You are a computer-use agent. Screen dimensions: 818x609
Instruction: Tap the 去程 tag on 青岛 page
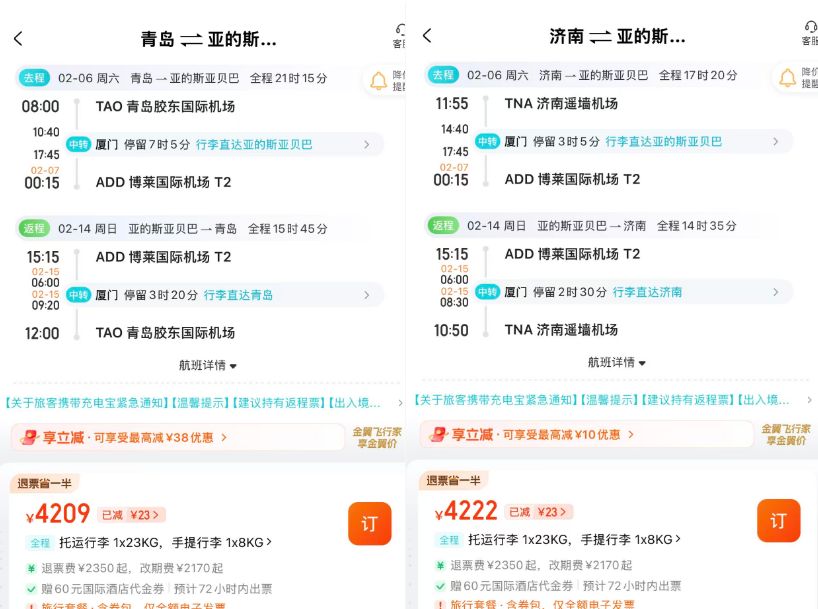pos(34,78)
